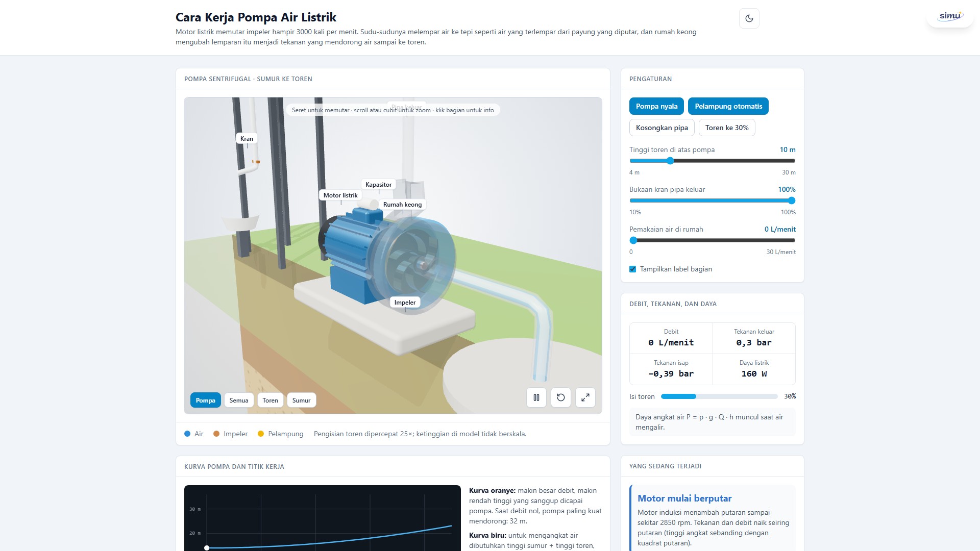980x551 pixels.
Task: Toggle dark mode with the moon icon
Action: pyautogui.click(x=749, y=18)
